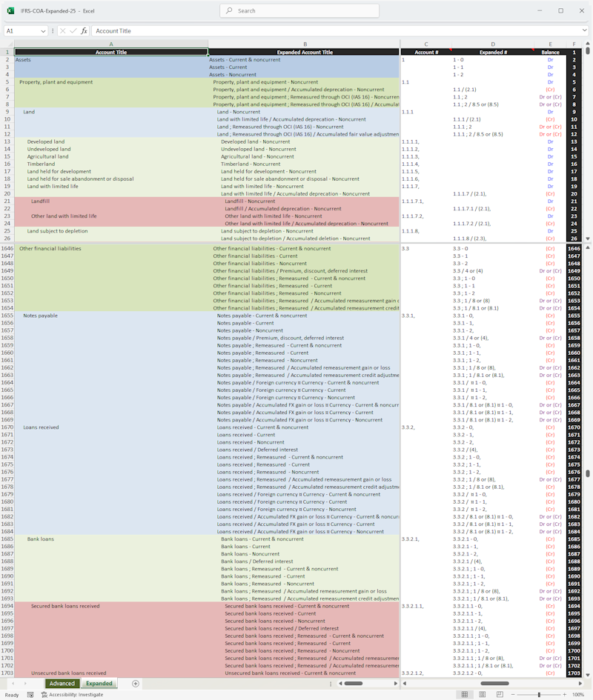Screen dimensions: 593x700
Task: Select cell 'Notes payable - Noncurrent'
Action: [304, 331]
